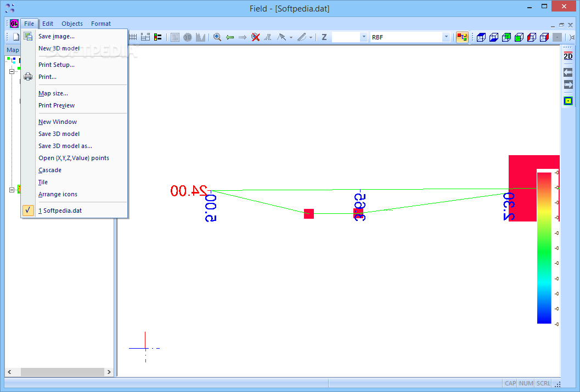This screenshot has width=580, height=392.
Task: Choose New Window menu entry
Action: [74, 122]
